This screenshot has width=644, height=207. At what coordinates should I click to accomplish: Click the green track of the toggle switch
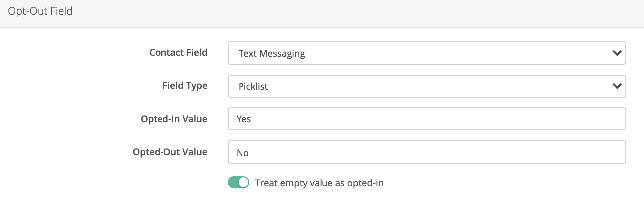233,183
